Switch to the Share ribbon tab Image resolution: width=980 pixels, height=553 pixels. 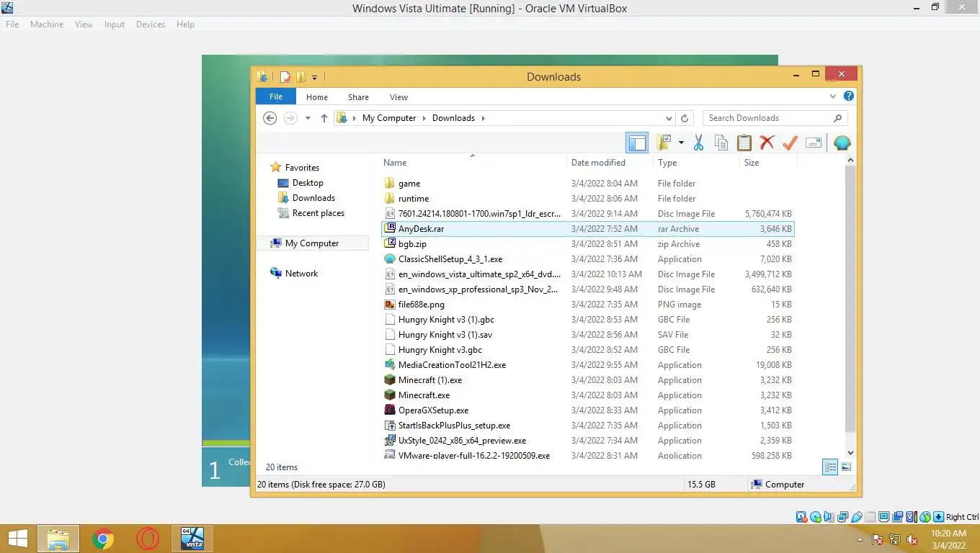[358, 97]
